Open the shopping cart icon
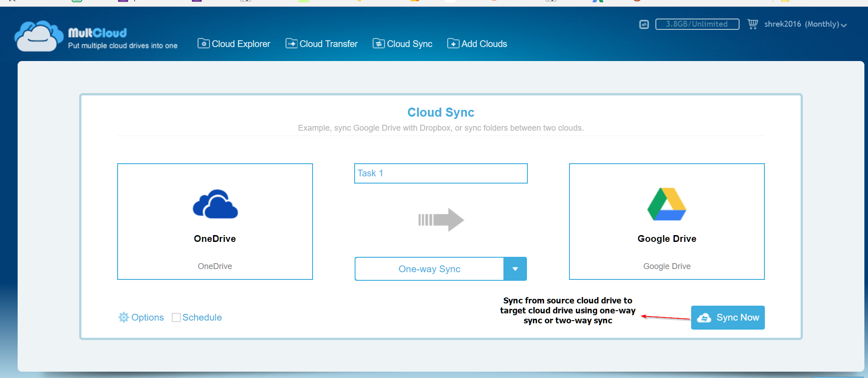 (753, 24)
